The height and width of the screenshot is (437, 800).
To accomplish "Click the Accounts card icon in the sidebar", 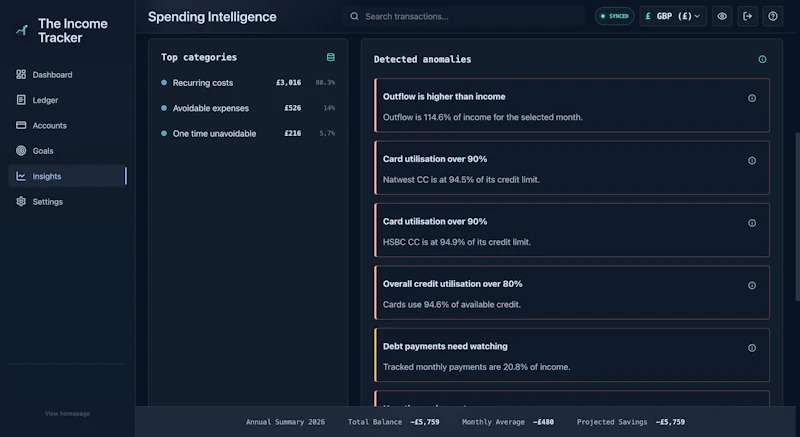I will (x=21, y=125).
